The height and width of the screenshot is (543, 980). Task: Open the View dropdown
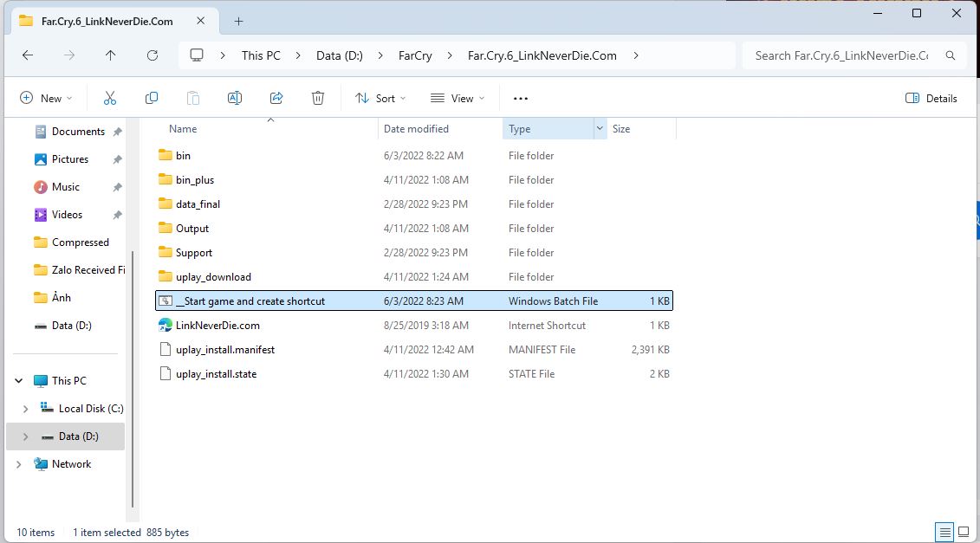pyautogui.click(x=457, y=98)
